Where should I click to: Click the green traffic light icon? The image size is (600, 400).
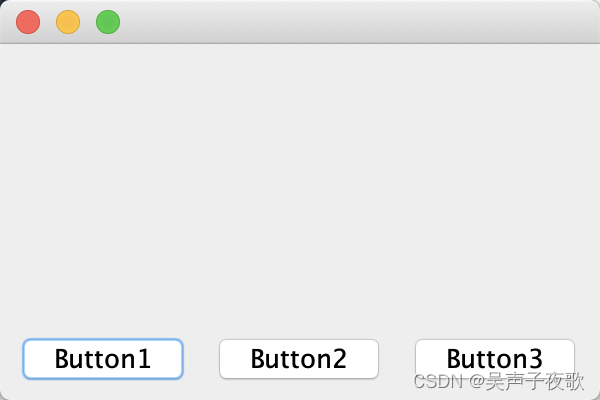108,22
